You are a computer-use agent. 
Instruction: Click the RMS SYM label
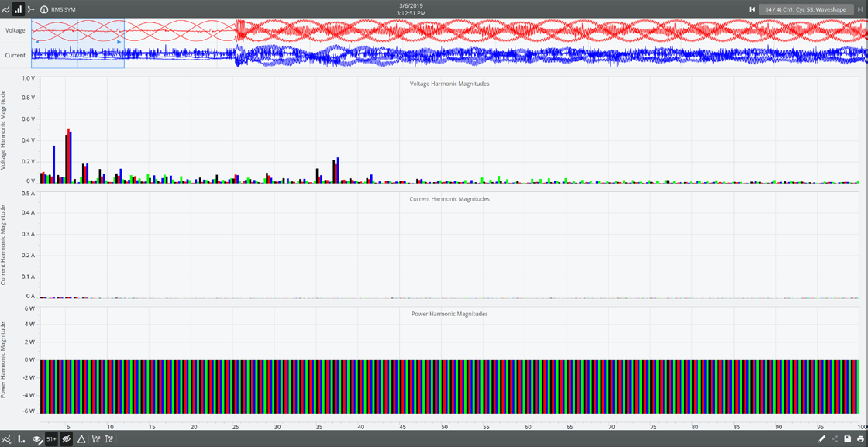(63, 9)
